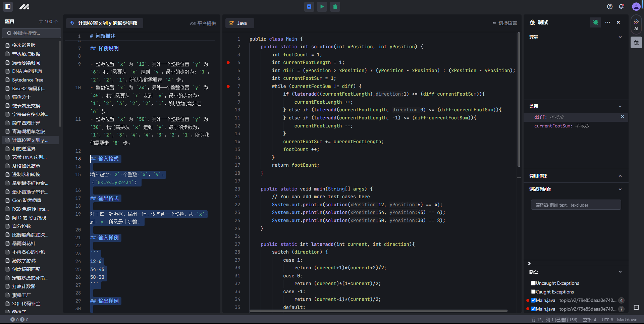Open the help question mark icon
The width and height of the screenshot is (644, 324).
click(x=610, y=6)
